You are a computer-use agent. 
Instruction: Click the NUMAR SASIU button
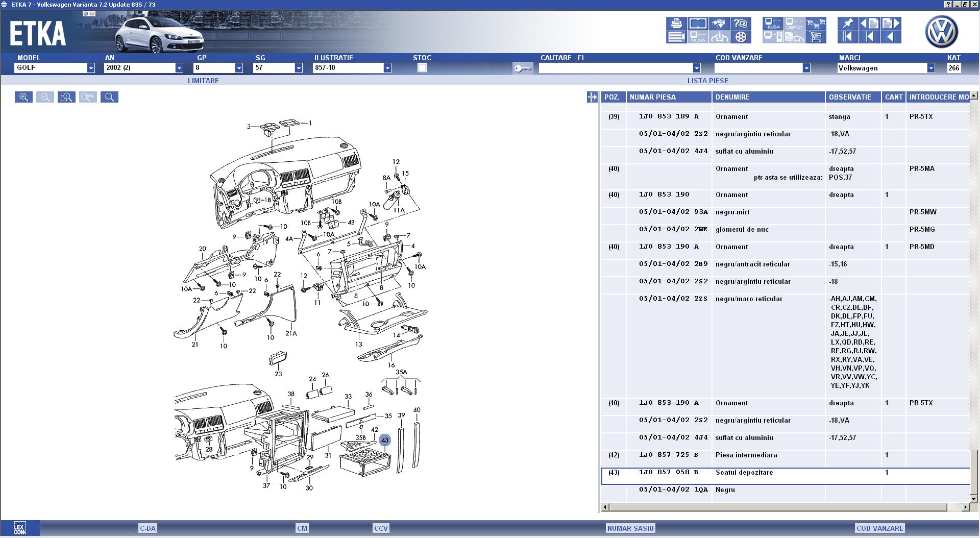tap(630, 528)
